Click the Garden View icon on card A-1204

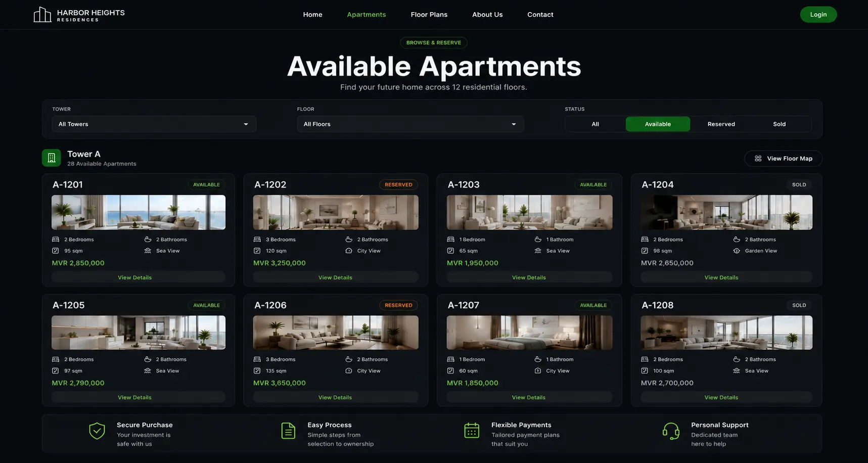click(x=737, y=251)
